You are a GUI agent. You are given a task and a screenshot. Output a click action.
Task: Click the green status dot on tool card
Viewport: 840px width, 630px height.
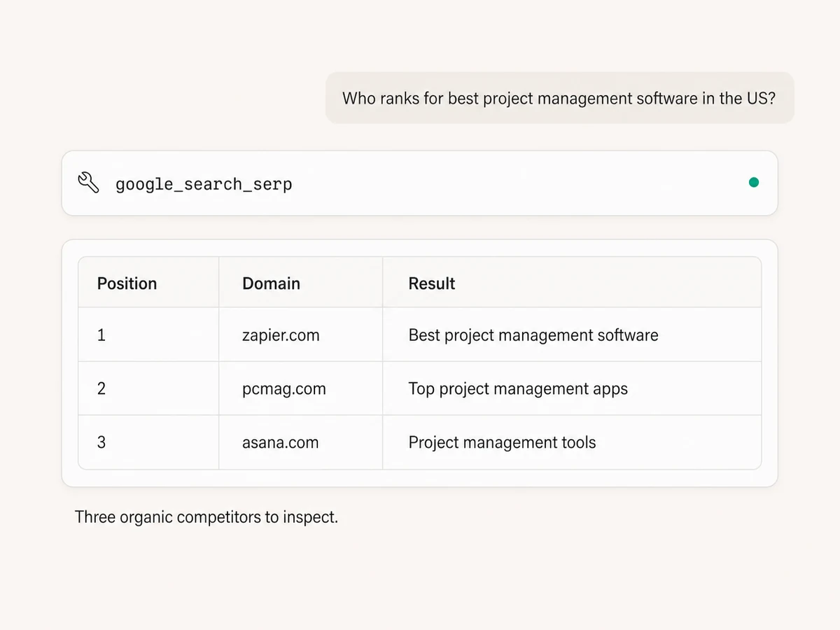coord(754,183)
